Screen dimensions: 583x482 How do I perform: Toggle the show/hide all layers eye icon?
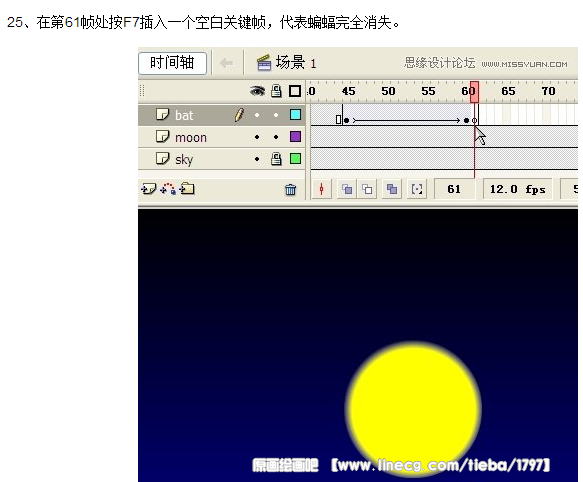[257, 91]
